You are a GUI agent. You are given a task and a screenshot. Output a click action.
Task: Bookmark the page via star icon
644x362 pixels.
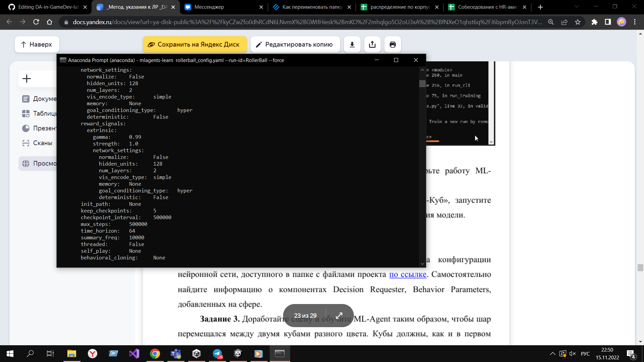(x=578, y=22)
